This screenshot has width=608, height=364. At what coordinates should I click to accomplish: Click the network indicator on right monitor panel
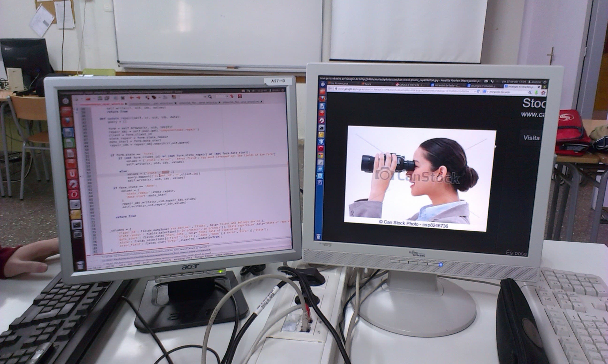coord(492,82)
